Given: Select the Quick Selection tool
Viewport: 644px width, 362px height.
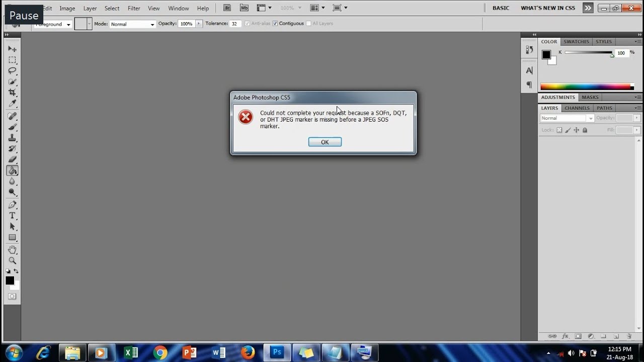Looking at the screenshot, I should tap(13, 81).
